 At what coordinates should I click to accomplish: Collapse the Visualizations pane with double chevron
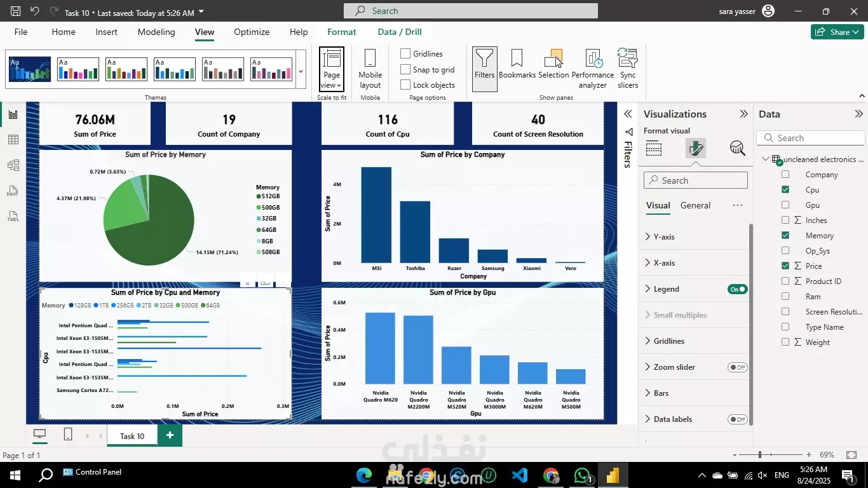[743, 114]
